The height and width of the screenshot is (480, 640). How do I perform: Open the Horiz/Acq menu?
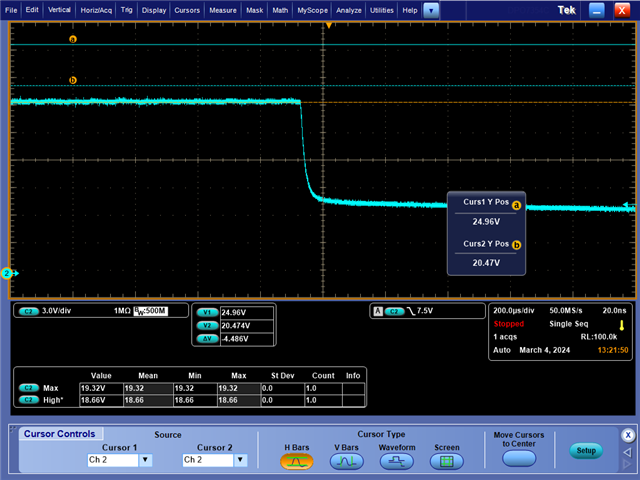(x=96, y=10)
